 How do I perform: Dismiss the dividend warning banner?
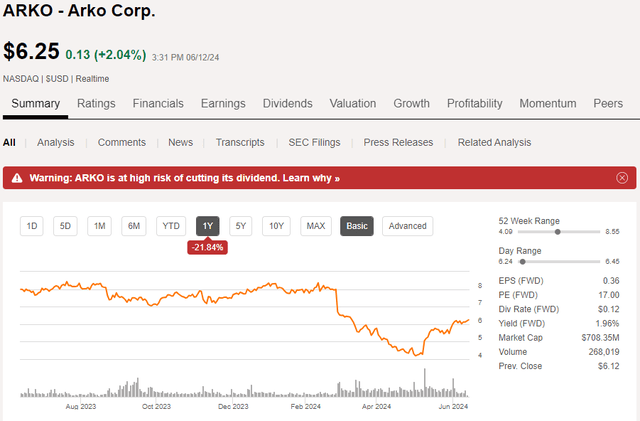point(622,178)
